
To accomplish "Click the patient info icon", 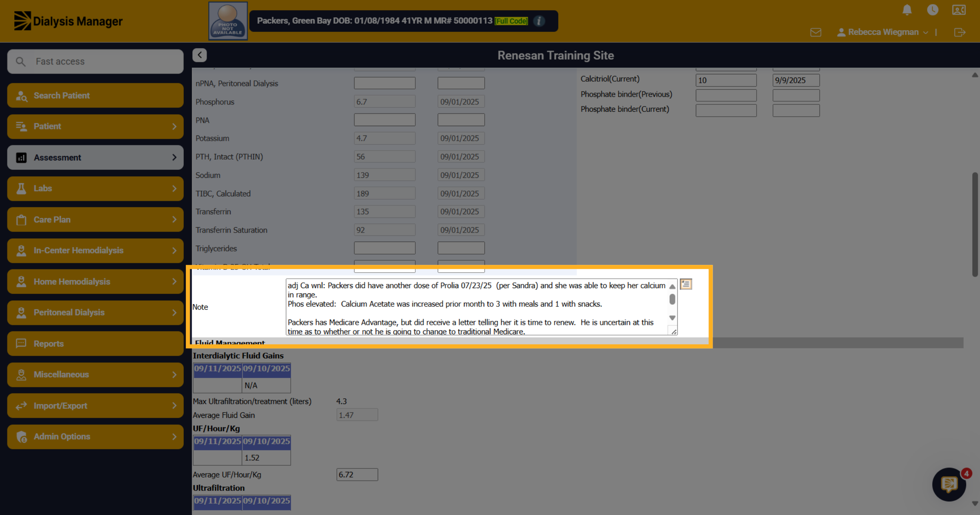I will [x=539, y=21].
